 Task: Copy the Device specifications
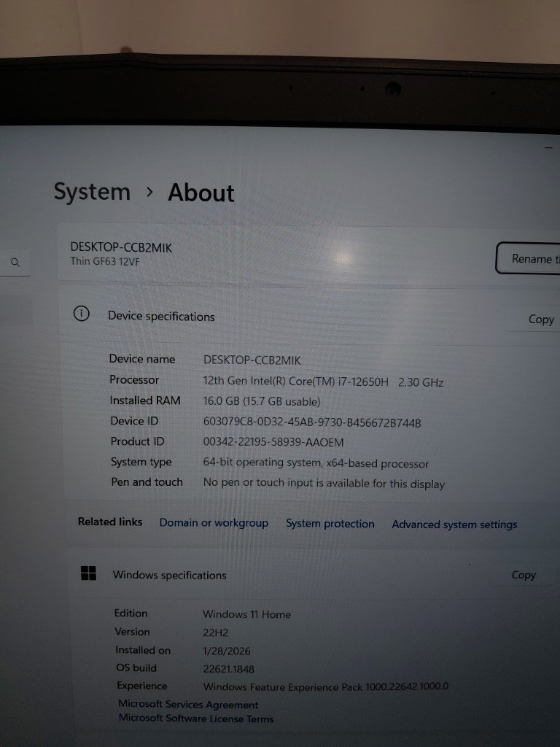540,319
